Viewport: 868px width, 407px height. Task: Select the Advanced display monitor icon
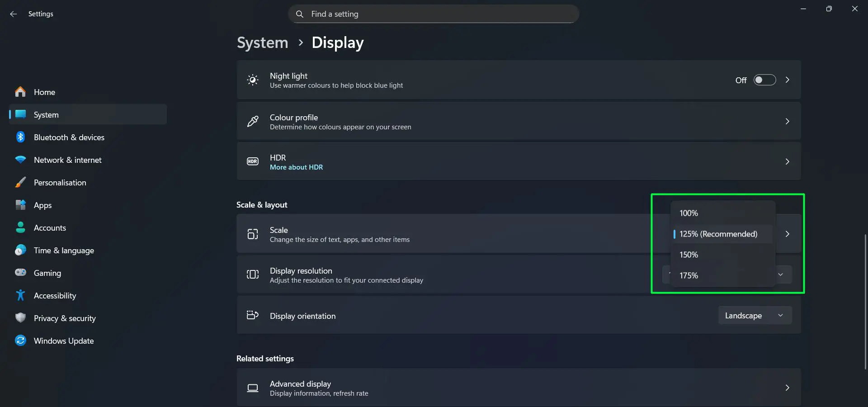(253, 388)
